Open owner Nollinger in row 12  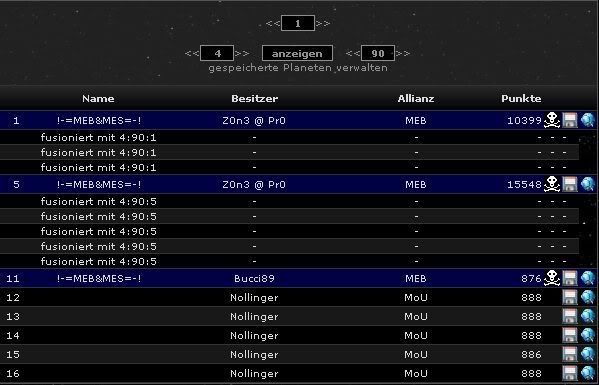click(254, 298)
